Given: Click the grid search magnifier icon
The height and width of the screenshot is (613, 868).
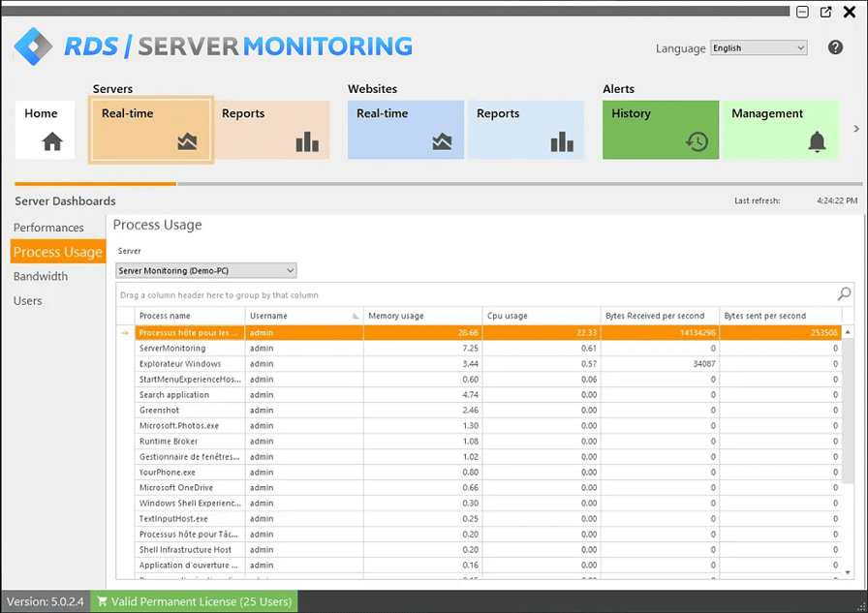Looking at the screenshot, I should [844, 294].
